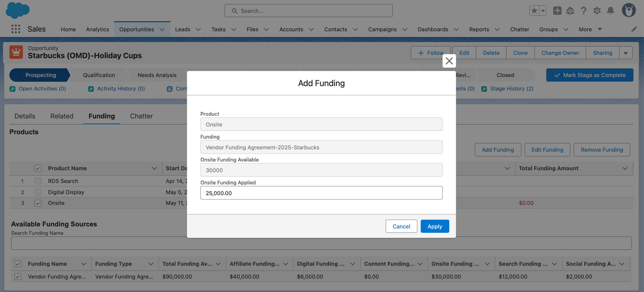Expand the Leads nav dropdown chevron

coord(198,29)
